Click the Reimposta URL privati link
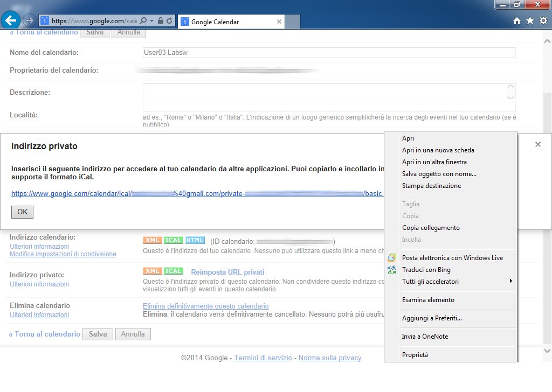Image resolution: width=552 pixels, height=392 pixels. 227,272
